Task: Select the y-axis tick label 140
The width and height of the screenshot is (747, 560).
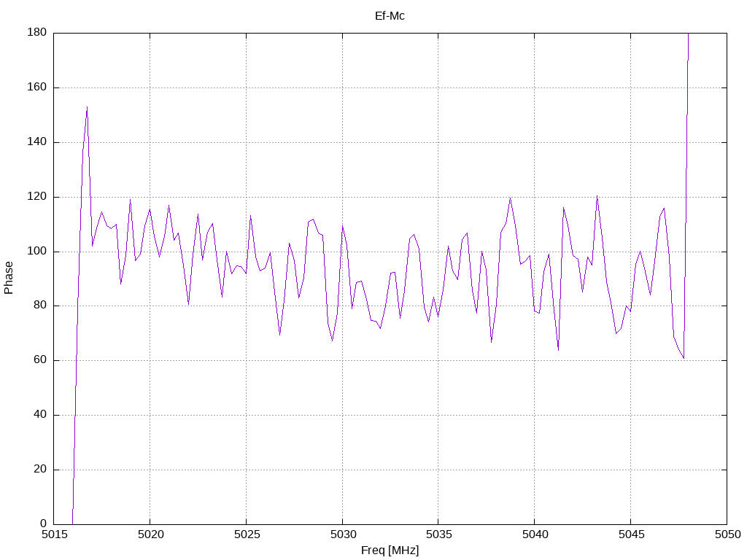Action: tap(36, 142)
